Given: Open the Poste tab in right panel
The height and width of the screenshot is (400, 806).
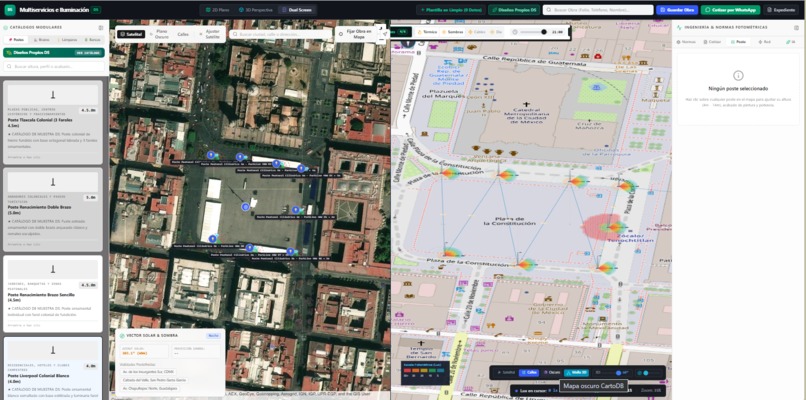Looking at the screenshot, I should [x=739, y=42].
